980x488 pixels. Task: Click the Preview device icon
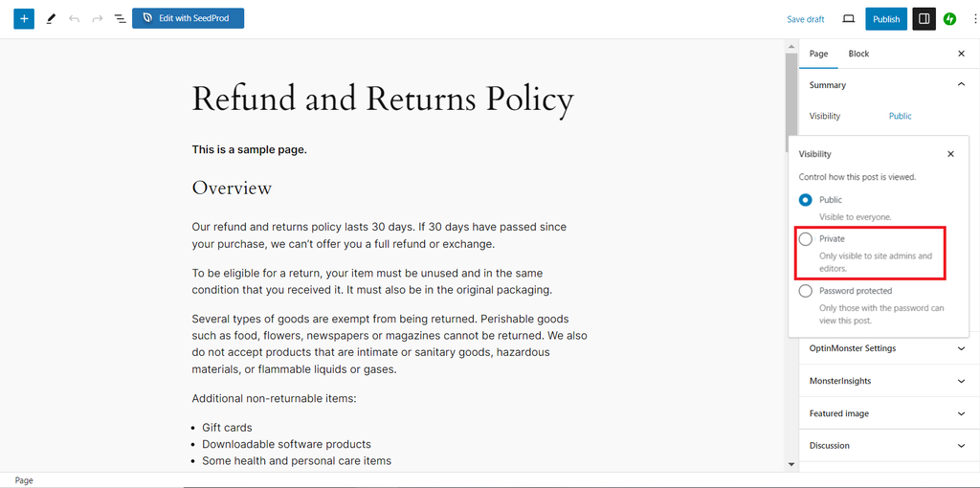[848, 18]
